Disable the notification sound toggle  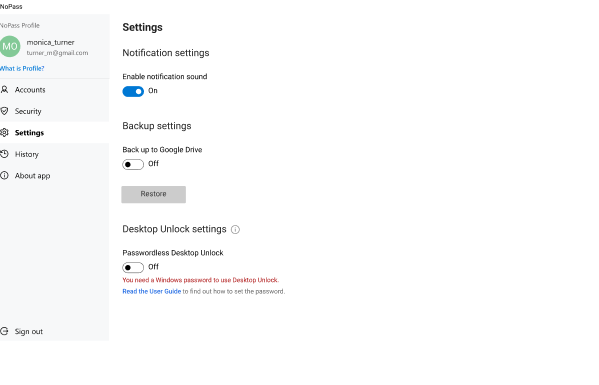coord(133,91)
